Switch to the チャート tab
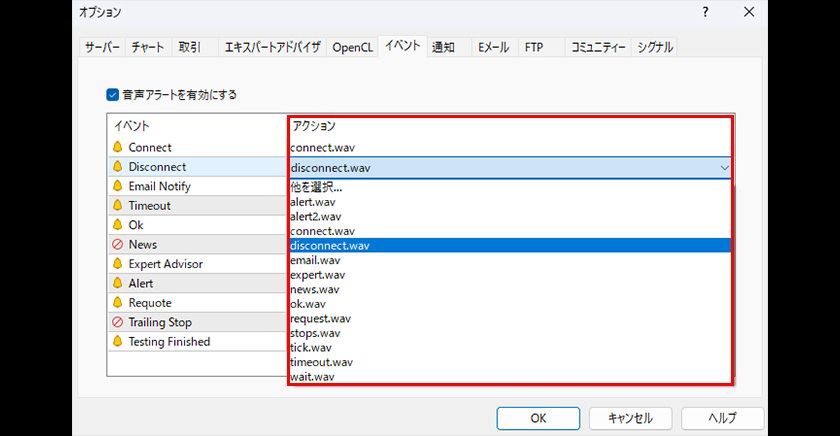Screen dimensions: 840x436 pos(148,47)
